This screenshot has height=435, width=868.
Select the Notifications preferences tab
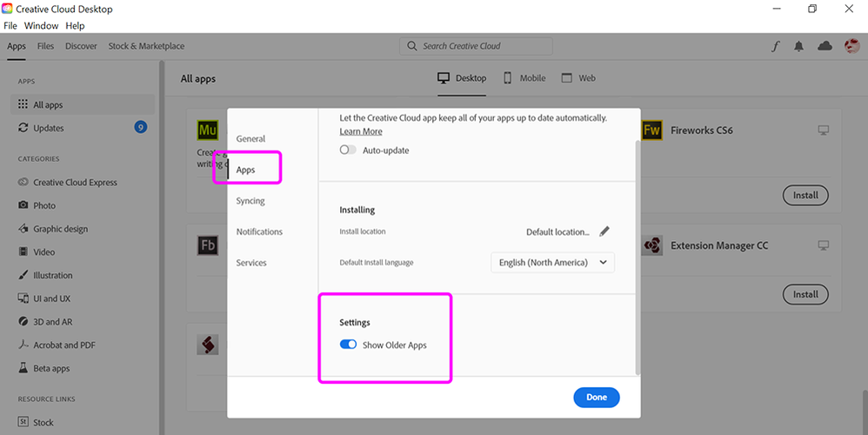click(x=259, y=232)
